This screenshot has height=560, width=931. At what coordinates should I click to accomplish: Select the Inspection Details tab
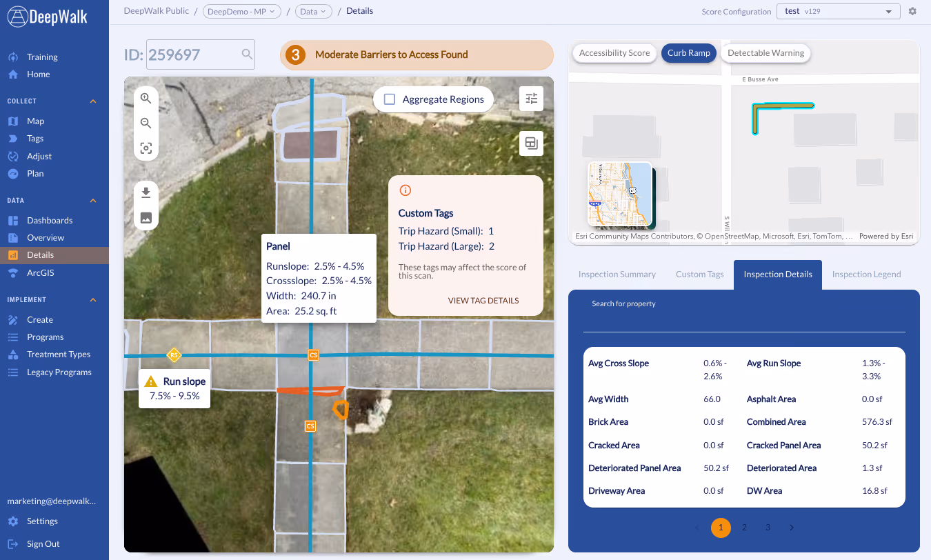click(778, 274)
